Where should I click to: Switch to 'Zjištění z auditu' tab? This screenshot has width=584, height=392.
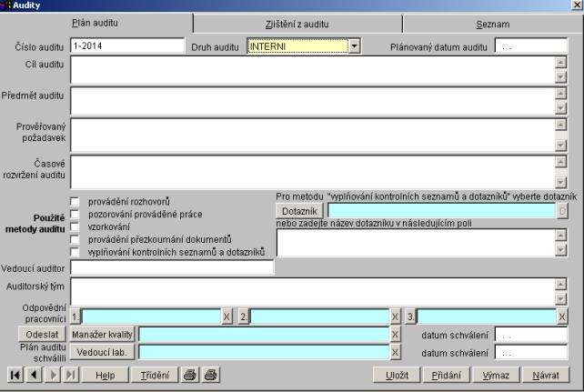(301, 23)
